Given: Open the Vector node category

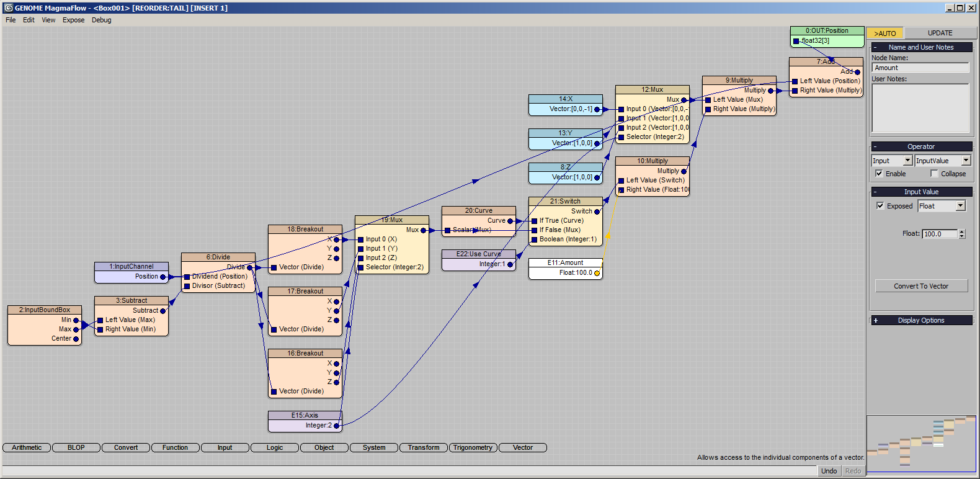Looking at the screenshot, I should [x=523, y=447].
